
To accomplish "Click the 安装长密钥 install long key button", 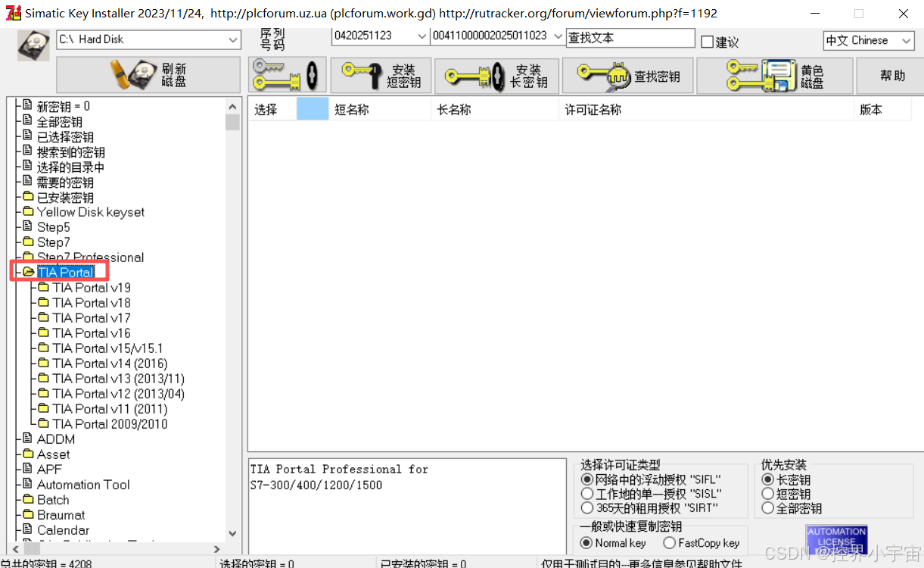I will pyautogui.click(x=496, y=75).
